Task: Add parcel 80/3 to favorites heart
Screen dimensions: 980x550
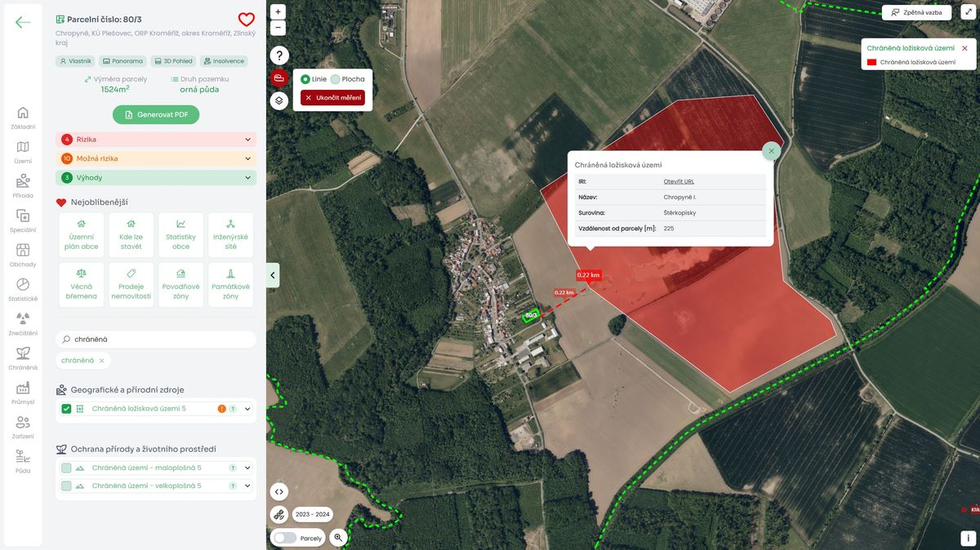Action: tap(246, 20)
